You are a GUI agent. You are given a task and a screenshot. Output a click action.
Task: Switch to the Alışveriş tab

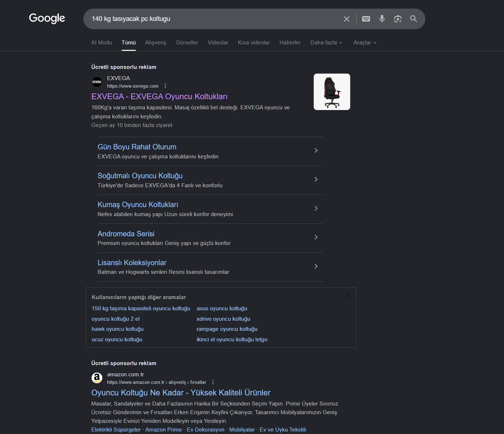[156, 43]
